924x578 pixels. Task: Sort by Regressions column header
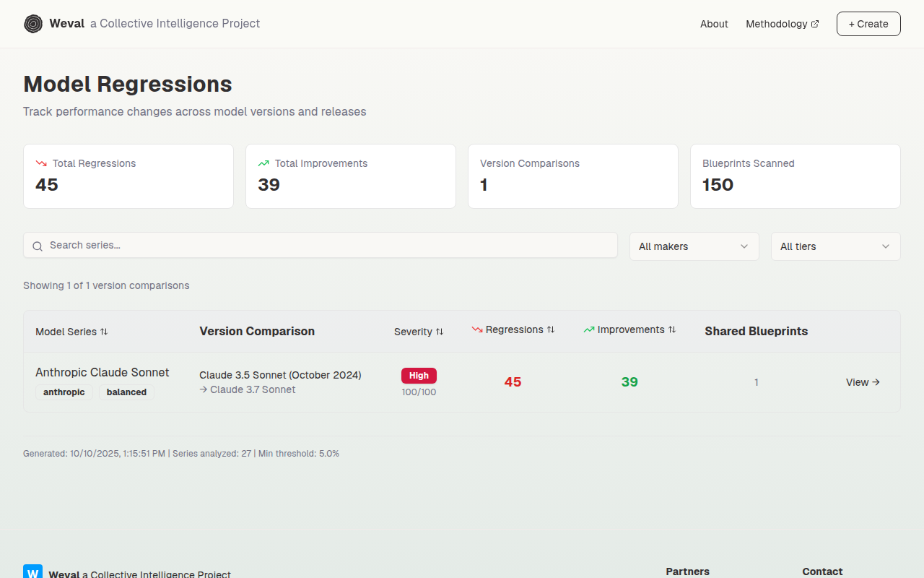click(x=513, y=329)
